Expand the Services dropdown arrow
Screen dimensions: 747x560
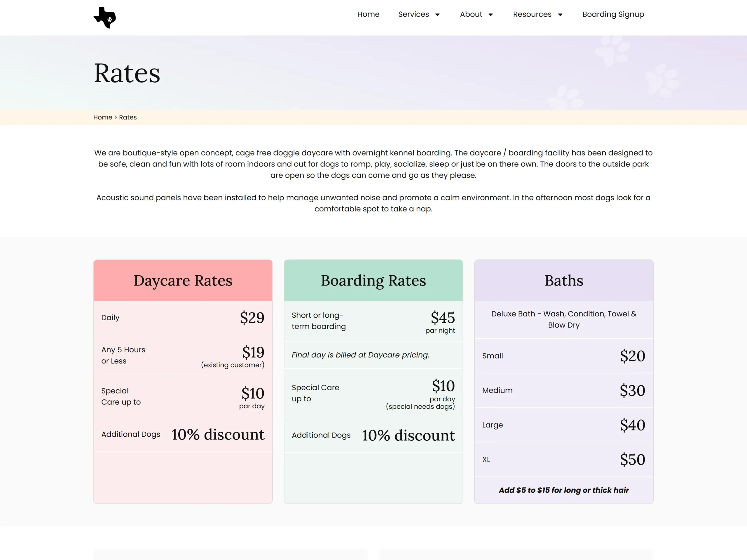tap(437, 15)
